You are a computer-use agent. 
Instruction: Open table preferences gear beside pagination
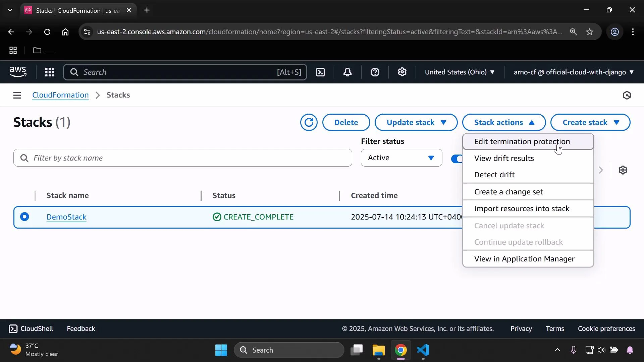623,170
